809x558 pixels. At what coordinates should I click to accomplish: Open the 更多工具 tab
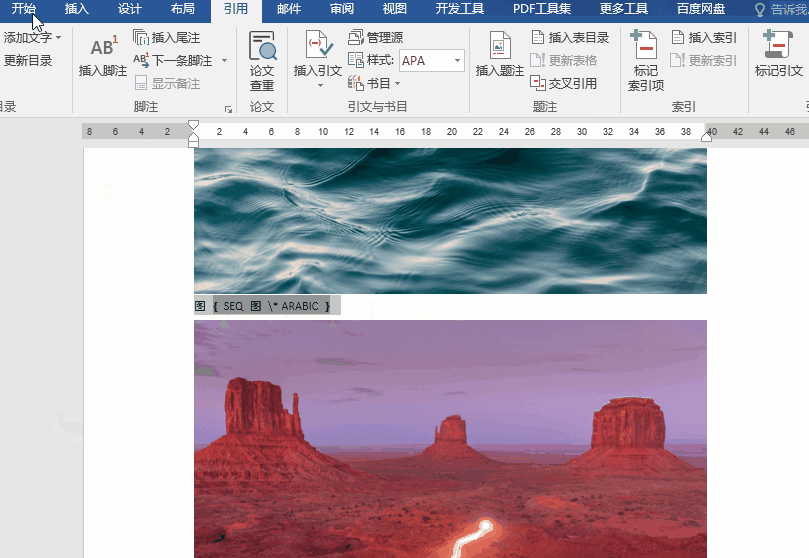(624, 9)
